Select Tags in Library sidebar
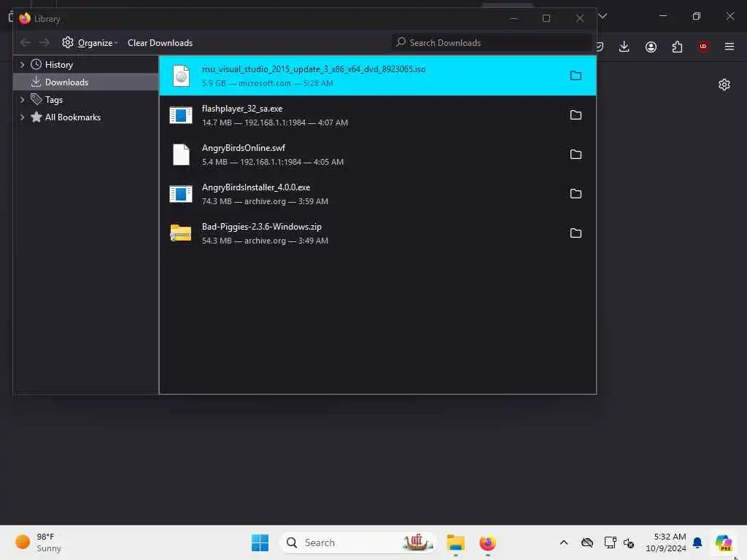Screen dimensions: 747x560 pos(54,100)
